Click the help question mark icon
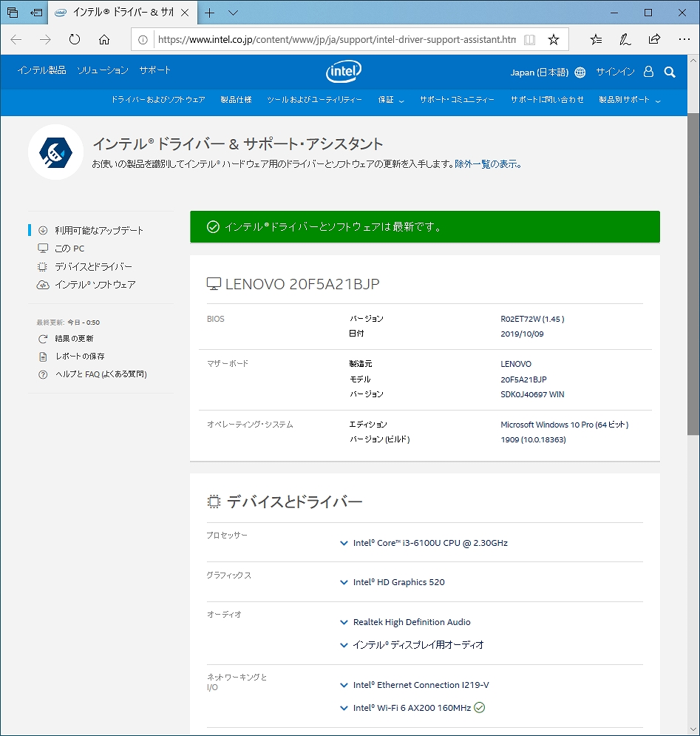Screen dimensions: 700x736 tap(43, 374)
